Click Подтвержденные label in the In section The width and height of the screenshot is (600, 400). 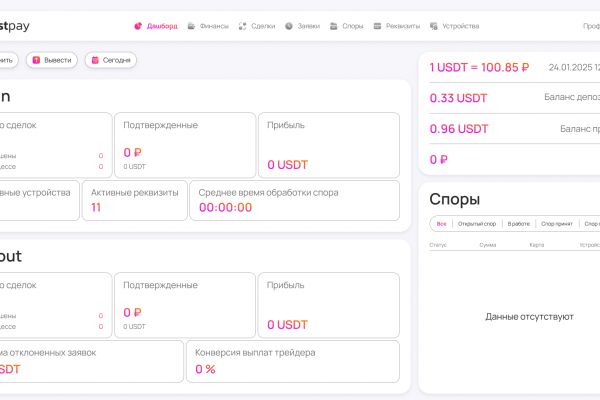tap(160, 125)
